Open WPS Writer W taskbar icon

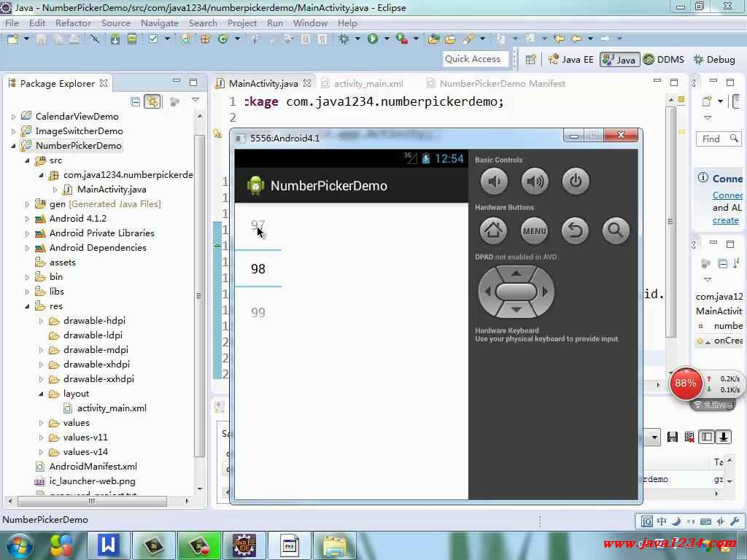coord(108,545)
